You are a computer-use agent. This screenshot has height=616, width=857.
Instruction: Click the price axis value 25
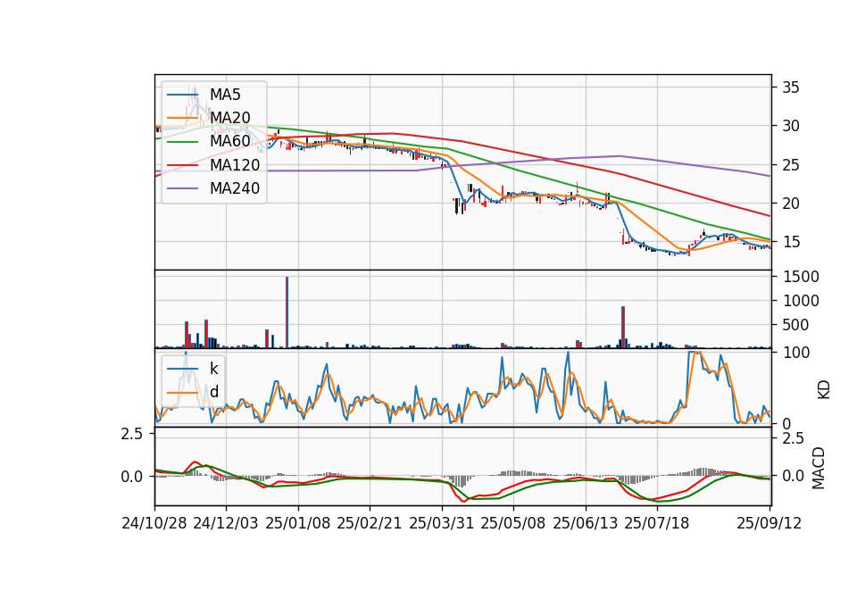(790, 164)
